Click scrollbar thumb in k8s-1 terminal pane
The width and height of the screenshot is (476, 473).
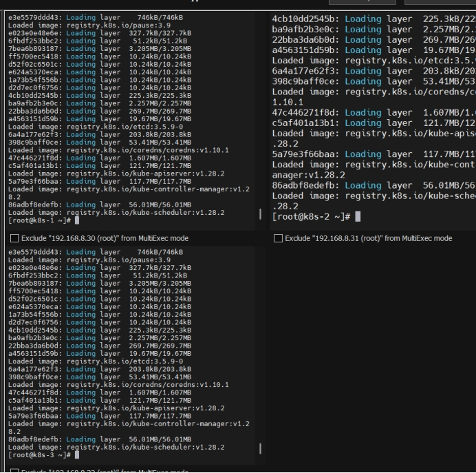260,214
